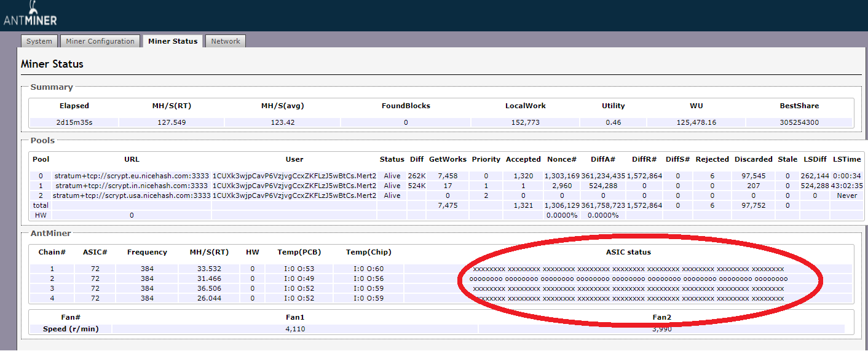Image resolution: width=868 pixels, height=359 pixels.
Task: Click the MH/S(avg) value 123.42
Action: click(x=283, y=122)
